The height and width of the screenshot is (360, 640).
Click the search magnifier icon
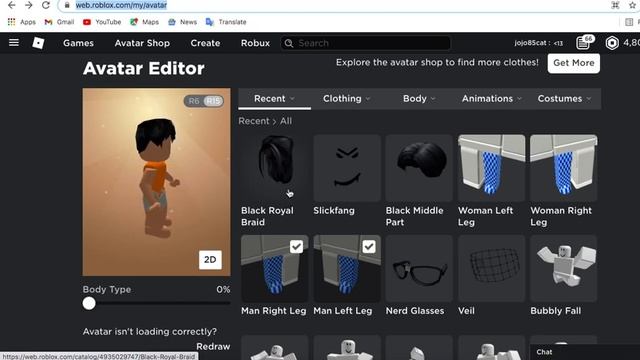pos(289,43)
